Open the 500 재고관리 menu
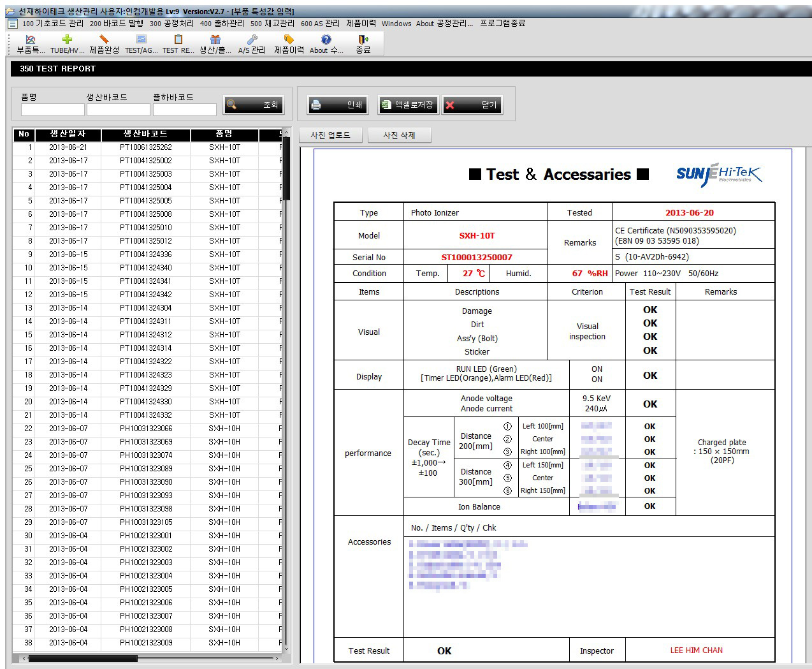The image size is (812, 669). 272,24
